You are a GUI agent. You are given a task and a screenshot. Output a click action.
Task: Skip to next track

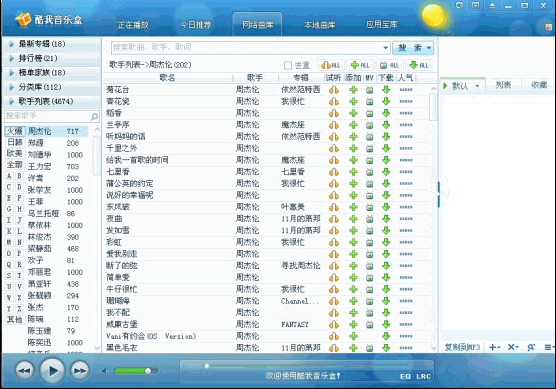click(80, 371)
